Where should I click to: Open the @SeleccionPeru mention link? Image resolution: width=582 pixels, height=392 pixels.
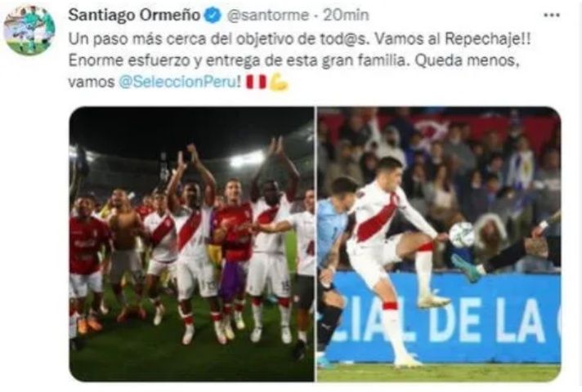click(x=177, y=82)
